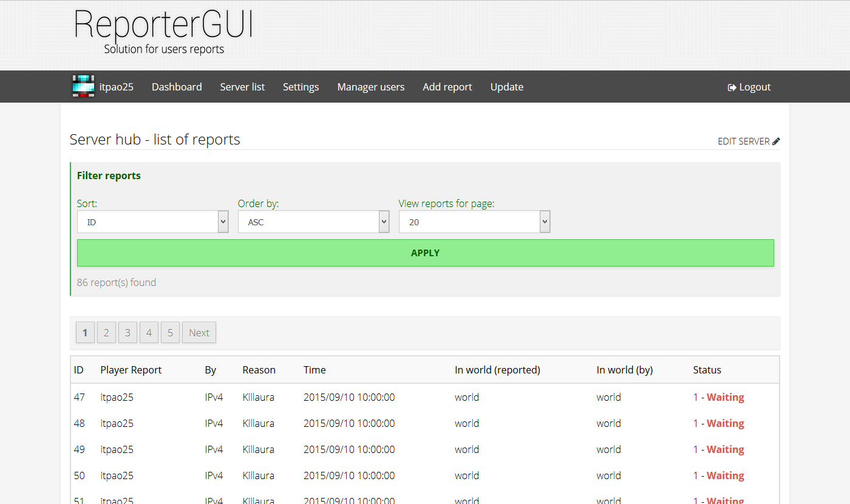Open the Sort dropdown
Image resolution: width=850 pixels, height=504 pixels.
click(152, 222)
